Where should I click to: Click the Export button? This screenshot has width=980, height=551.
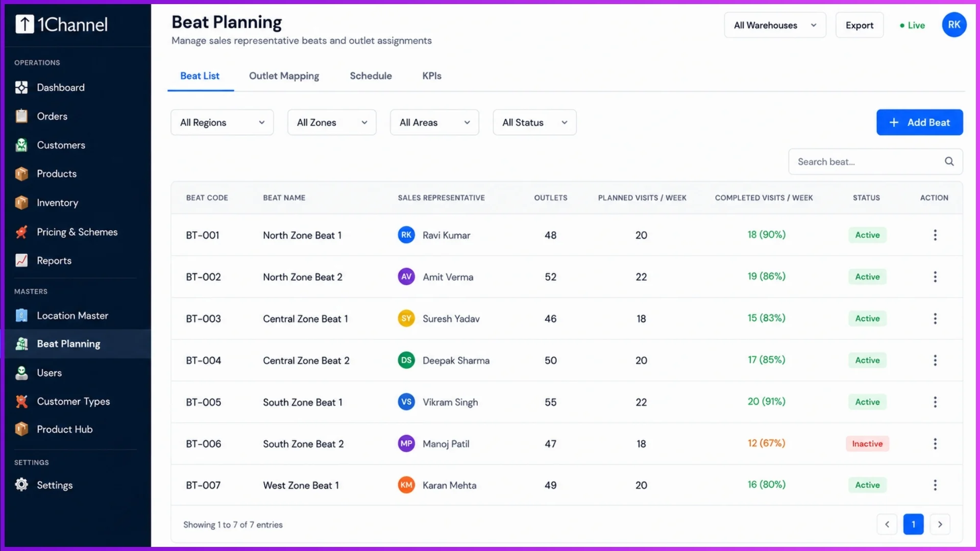pos(860,25)
